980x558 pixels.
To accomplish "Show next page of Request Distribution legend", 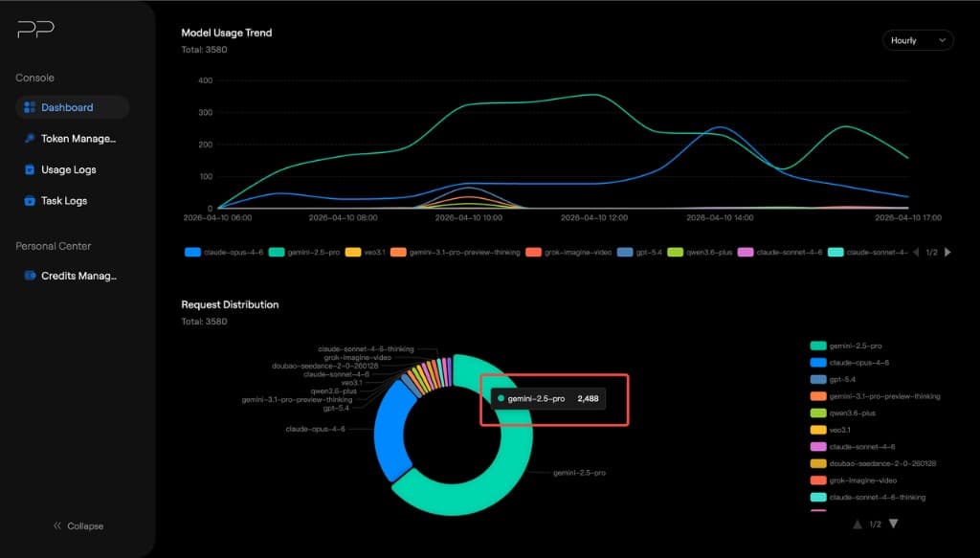I will point(894,524).
